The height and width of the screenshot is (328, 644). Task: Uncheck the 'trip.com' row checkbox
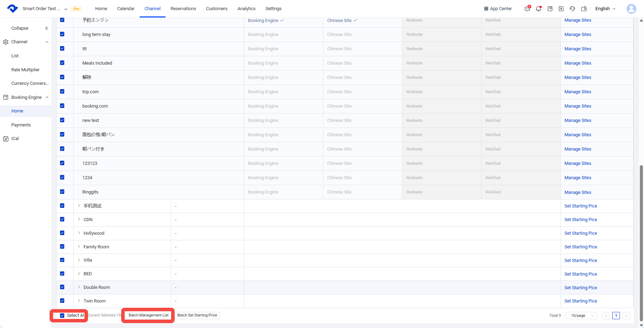click(x=62, y=92)
